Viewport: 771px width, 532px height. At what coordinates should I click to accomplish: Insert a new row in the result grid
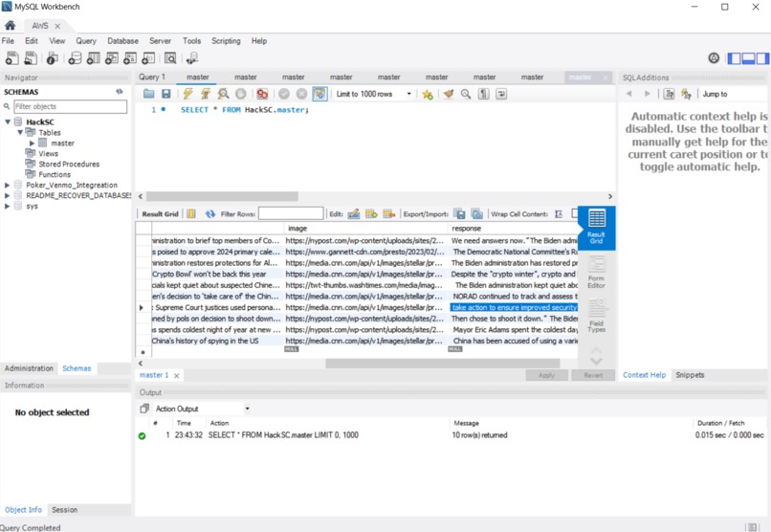(x=371, y=214)
